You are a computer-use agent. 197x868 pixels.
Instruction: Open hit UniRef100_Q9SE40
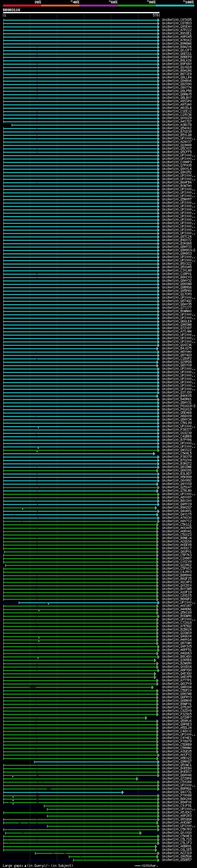177,26
